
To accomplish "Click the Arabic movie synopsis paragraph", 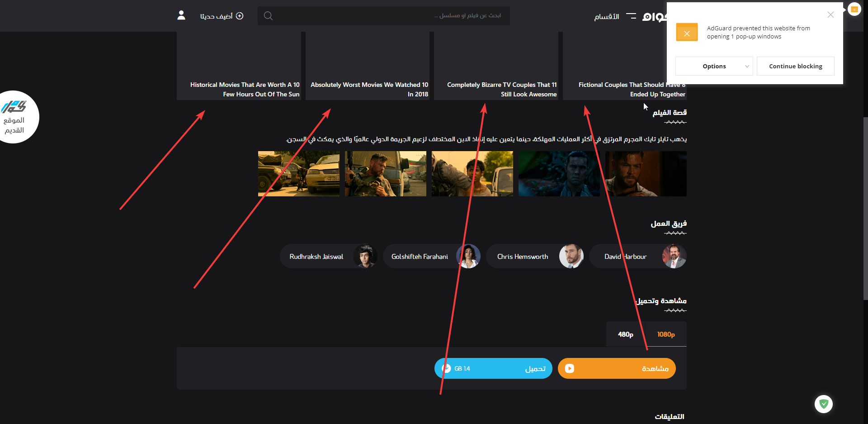I will point(486,139).
